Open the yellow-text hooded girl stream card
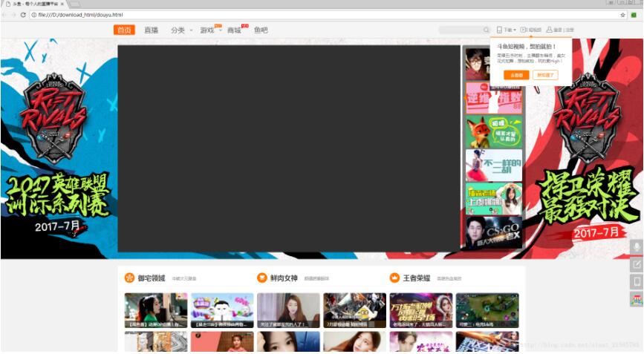This screenshot has width=644, height=354. [421, 310]
